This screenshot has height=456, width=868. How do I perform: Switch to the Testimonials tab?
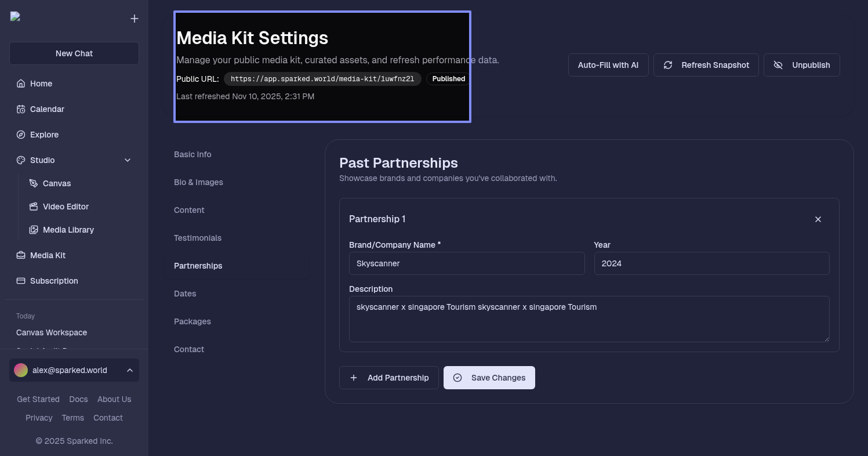198,238
